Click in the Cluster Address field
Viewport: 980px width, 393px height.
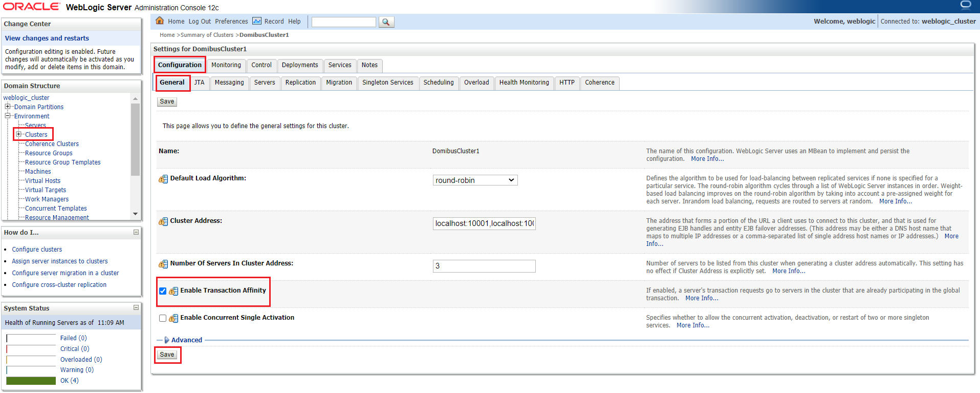(x=484, y=223)
